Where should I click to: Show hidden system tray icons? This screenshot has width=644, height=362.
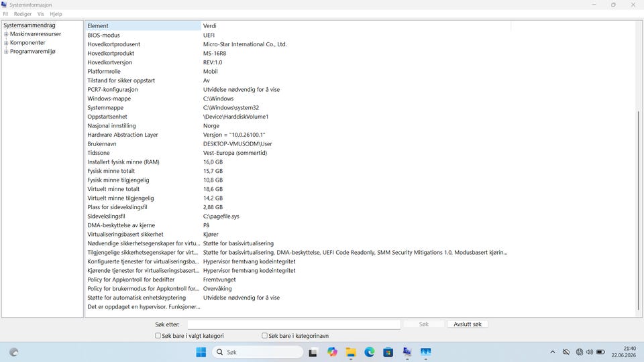click(553, 352)
